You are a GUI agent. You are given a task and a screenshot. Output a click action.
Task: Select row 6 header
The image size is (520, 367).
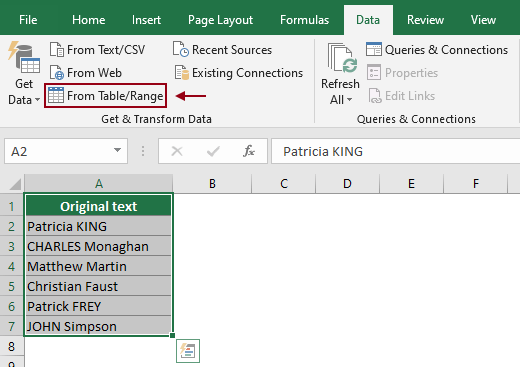tap(12, 306)
